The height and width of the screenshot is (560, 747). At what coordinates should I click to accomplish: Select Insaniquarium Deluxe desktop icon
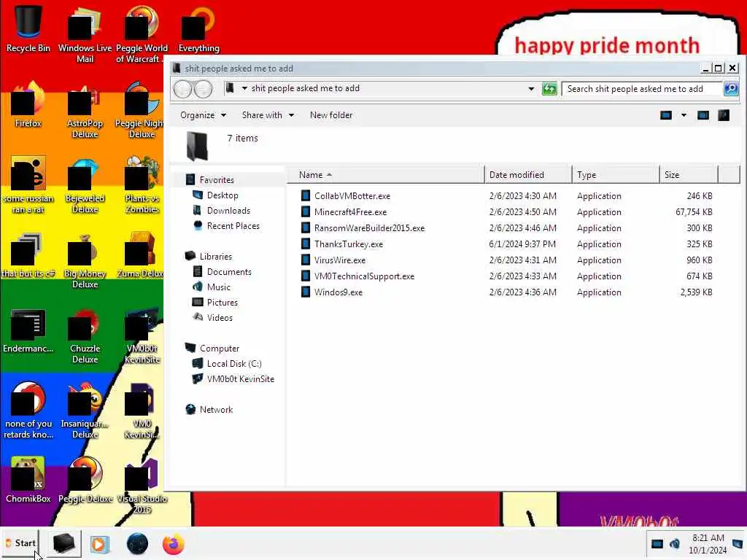point(85,411)
